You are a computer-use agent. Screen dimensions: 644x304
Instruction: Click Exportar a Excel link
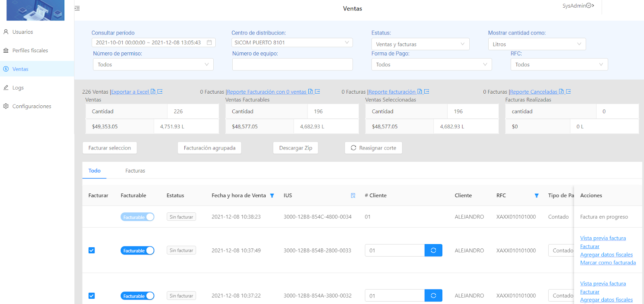tap(136, 92)
